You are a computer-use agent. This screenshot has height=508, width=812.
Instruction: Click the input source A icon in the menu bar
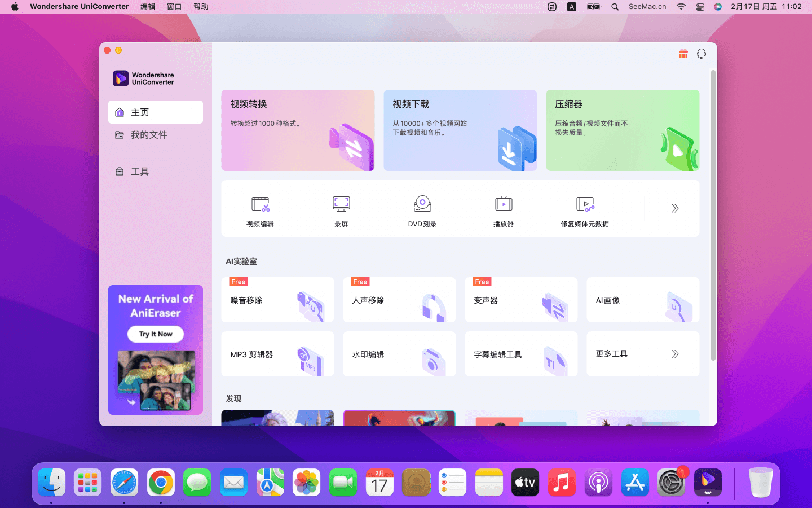click(572, 7)
